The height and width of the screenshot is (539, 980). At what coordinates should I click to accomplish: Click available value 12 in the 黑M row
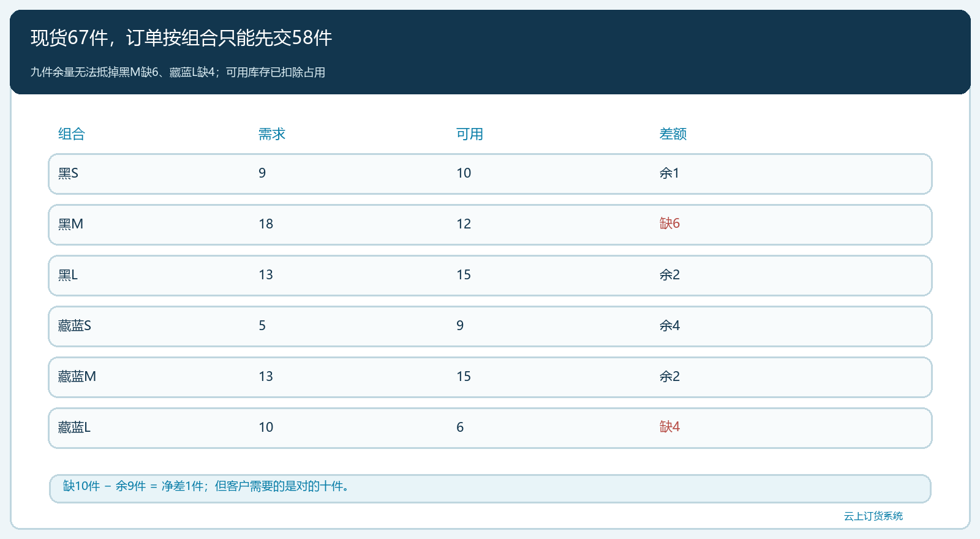click(x=464, y=224)
